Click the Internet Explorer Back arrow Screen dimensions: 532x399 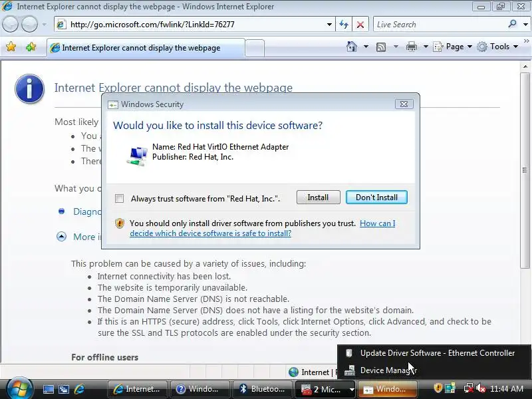point(10,25)
